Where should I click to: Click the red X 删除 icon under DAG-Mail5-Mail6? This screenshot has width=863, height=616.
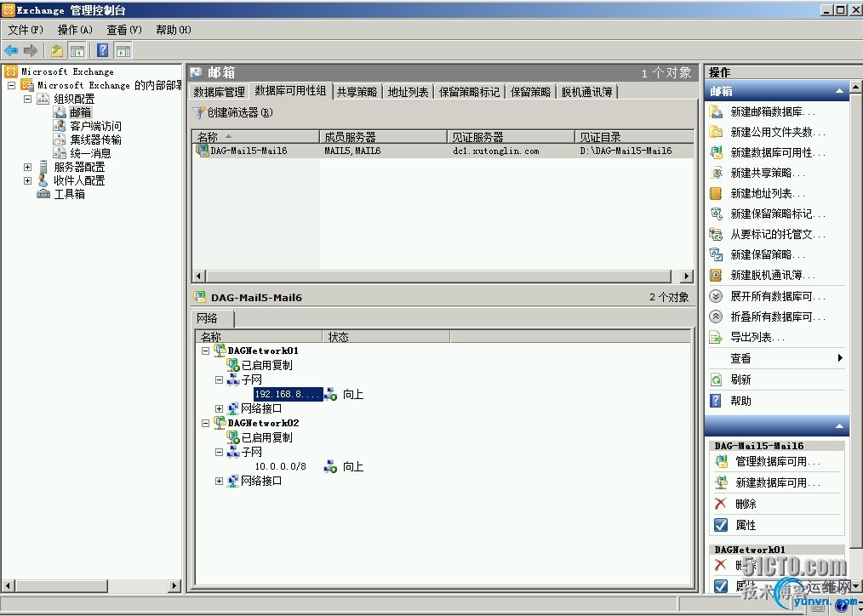(x=721, y=503)
